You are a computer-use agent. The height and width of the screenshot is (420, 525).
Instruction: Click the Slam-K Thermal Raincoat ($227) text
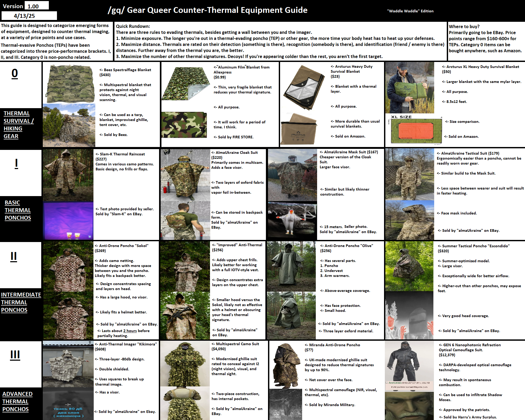tap(120, 156)
